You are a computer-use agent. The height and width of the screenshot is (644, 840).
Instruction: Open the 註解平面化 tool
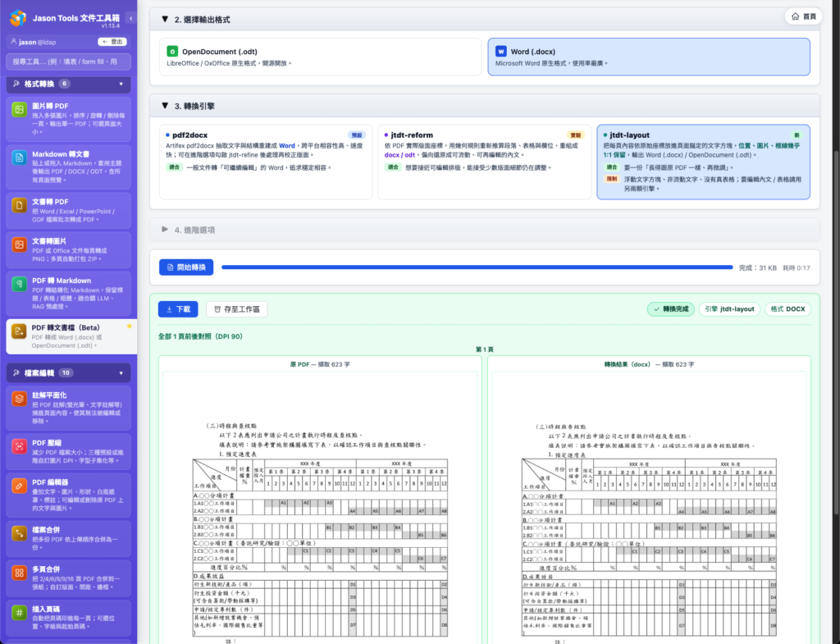69,408
